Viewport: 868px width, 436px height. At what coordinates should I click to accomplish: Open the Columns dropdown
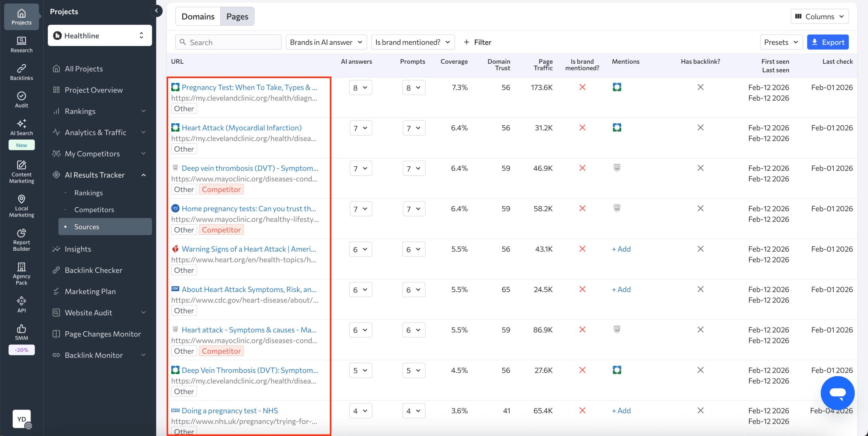click(x=820, y=16)
